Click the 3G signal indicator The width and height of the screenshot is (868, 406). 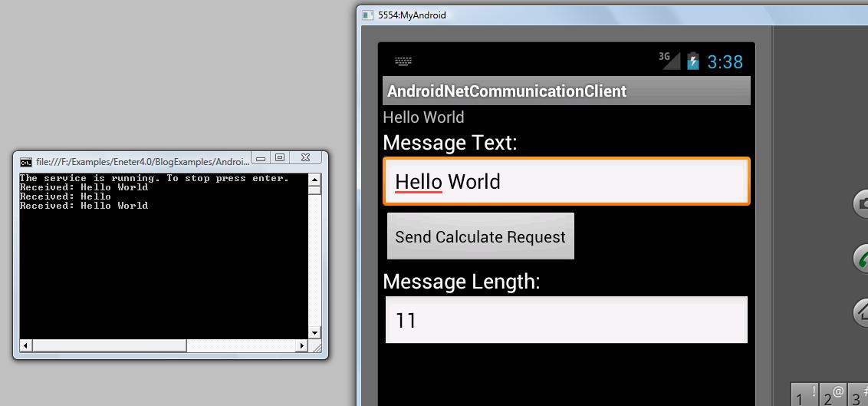point(669,61)
